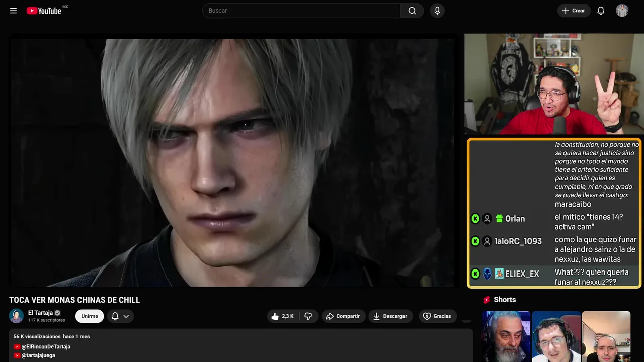The image size is (644, 362).
Task: Click green Kick badge beside laloRC_1093
Action: [475, 241]
